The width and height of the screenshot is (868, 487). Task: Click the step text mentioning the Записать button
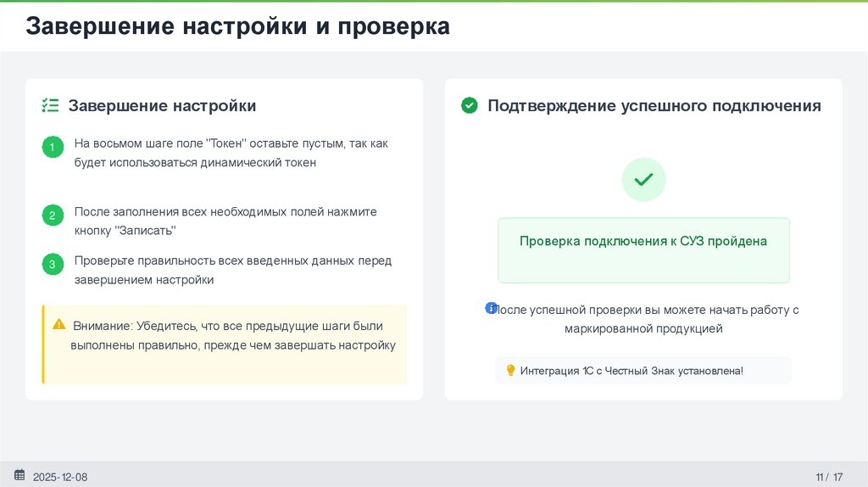pyautogui.click(x=225, y=221)
